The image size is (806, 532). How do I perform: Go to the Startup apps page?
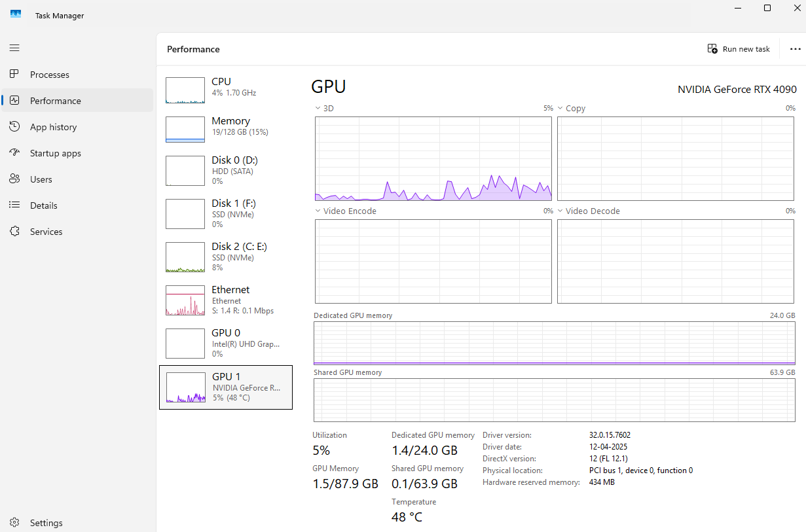77,153
